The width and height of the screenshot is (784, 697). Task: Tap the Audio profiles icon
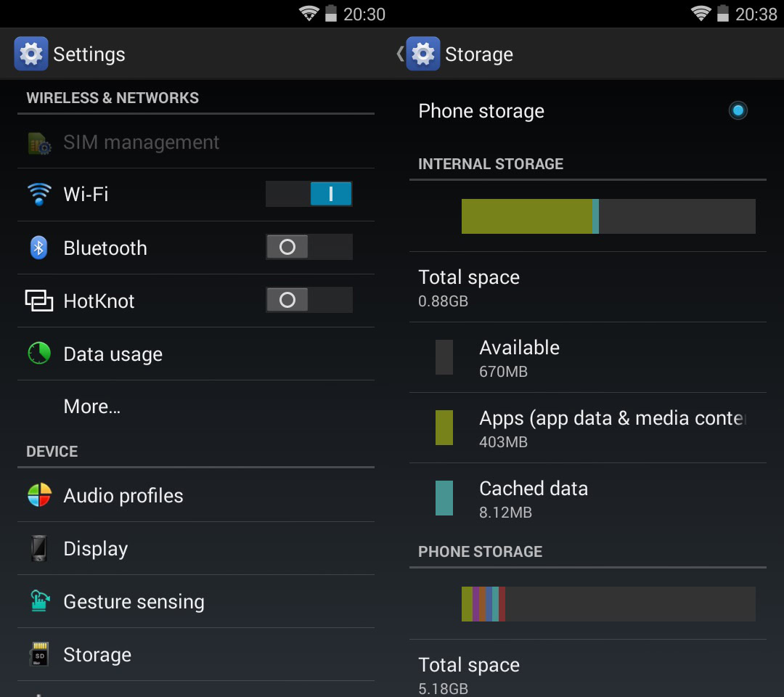point(39,495)
